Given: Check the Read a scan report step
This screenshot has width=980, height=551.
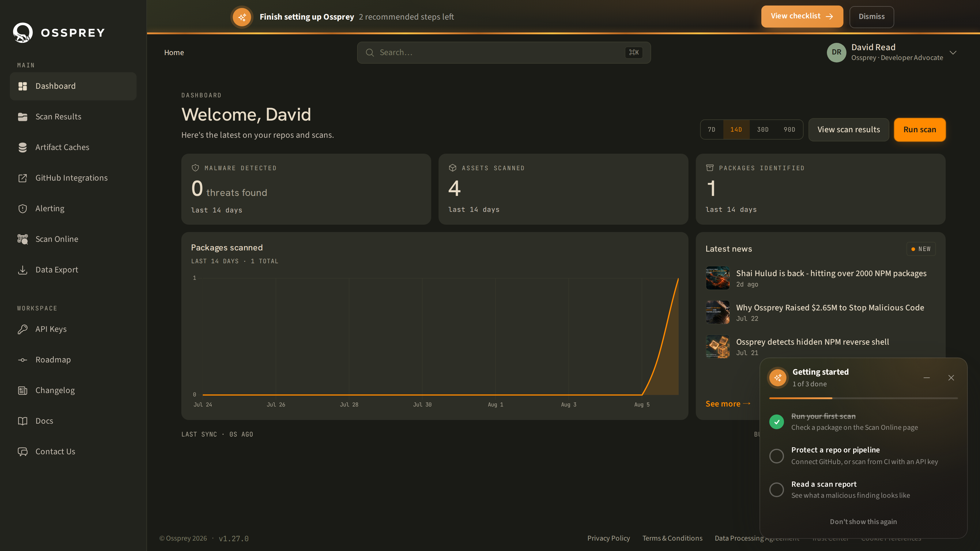Looking at the screenshot, I should pos(776,490).
